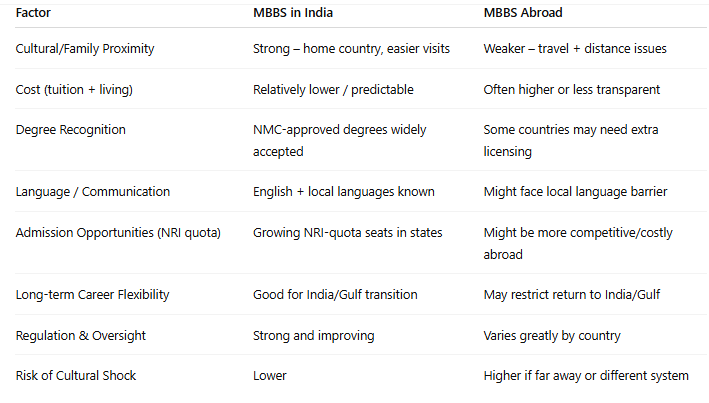Select "Admission Opportunities (NRI quota)" row label

pos(118,232)
